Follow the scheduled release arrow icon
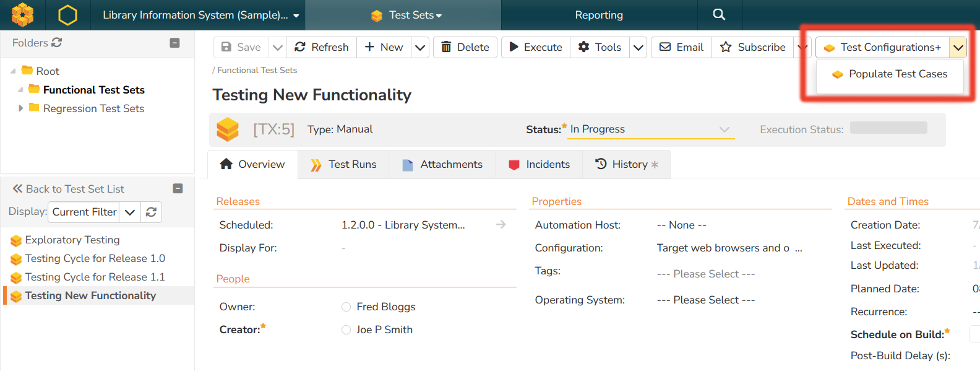980x371 pixels. 501,225
